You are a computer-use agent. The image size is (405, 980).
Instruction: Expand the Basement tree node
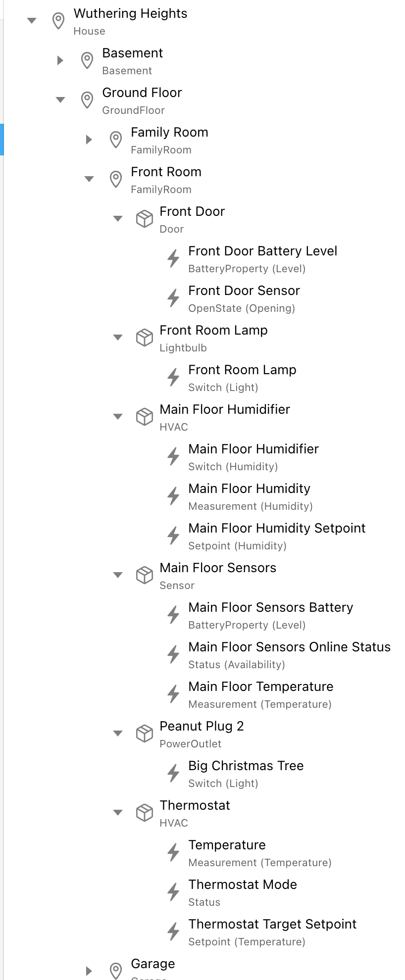[x=60, y=60]
